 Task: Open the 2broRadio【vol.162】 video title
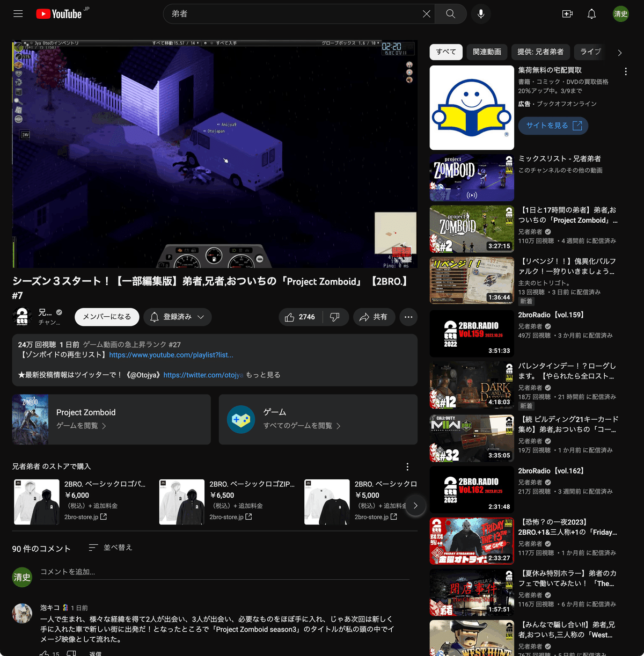551,471
